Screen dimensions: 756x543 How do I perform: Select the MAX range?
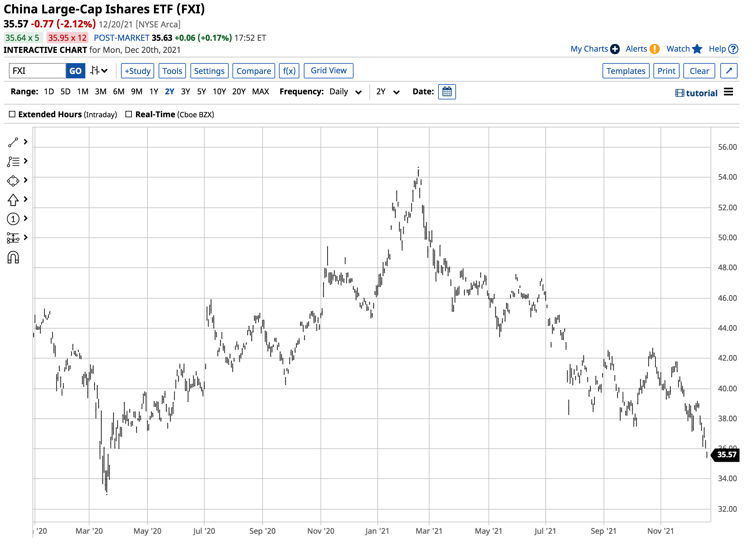261,91
